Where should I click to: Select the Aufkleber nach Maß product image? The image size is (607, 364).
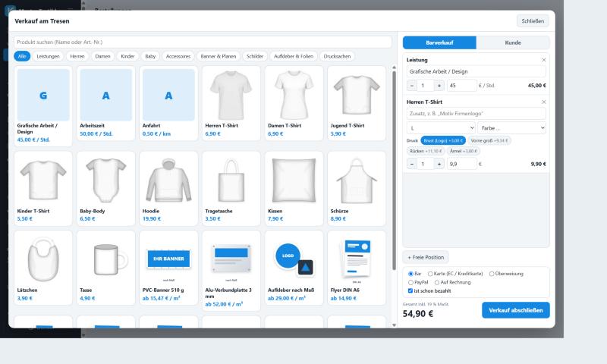pyautogui.click(x=294, y=259)
